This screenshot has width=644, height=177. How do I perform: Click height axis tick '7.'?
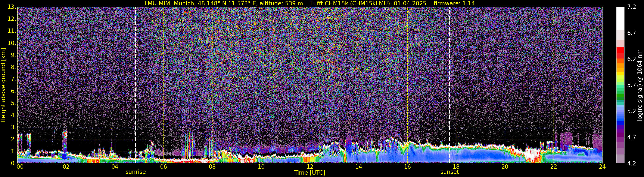point(13,79)
